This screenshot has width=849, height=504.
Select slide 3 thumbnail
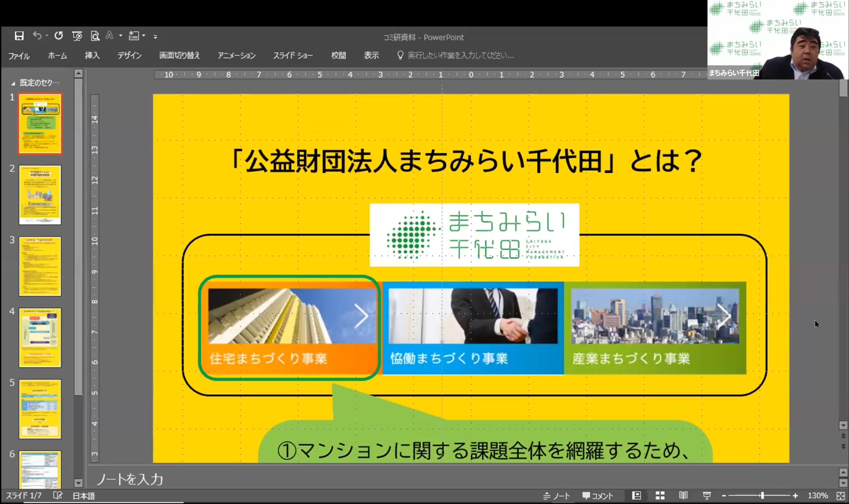click(x=40, y=266)
